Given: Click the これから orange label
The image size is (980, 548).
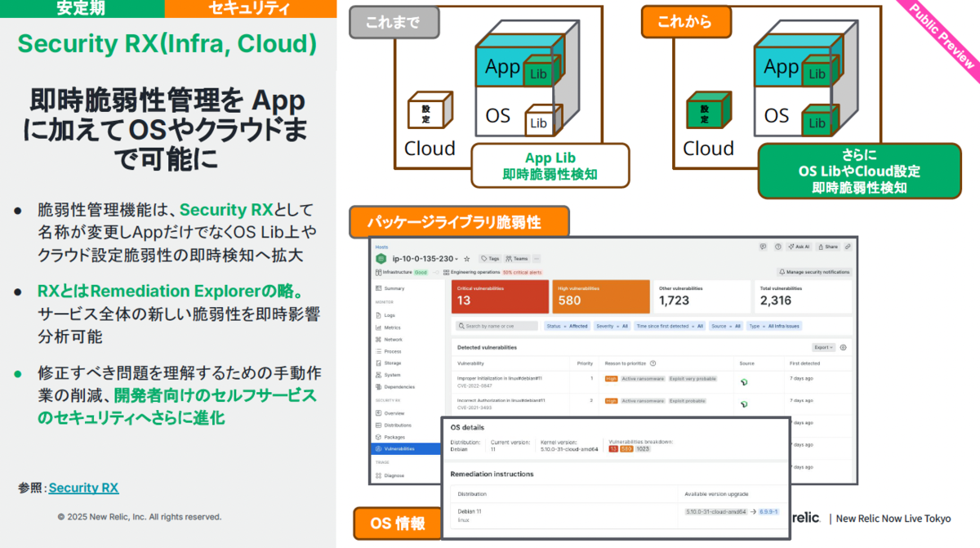Looking at the screenshot, I should click(x=685, y=21).
